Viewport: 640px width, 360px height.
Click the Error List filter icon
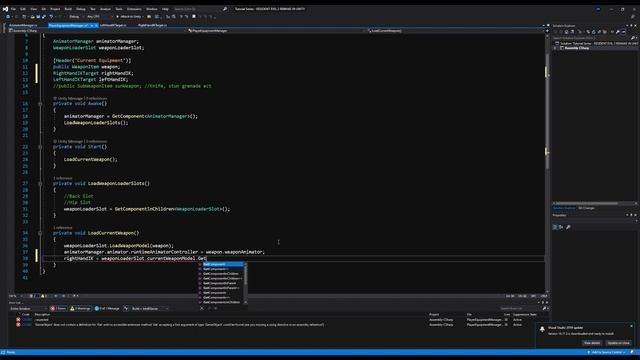pos(126,309)
